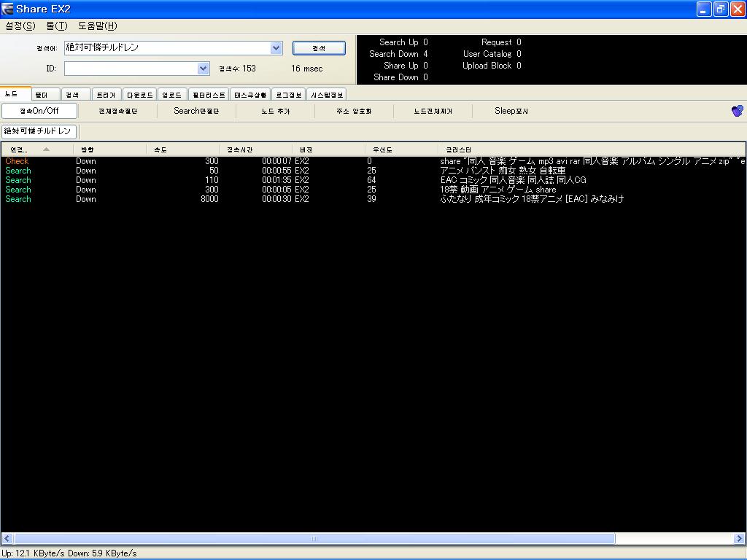Click the purple heart icon at toolbar right
Viewport: 747px width, 560px height.
click(737, 111)
